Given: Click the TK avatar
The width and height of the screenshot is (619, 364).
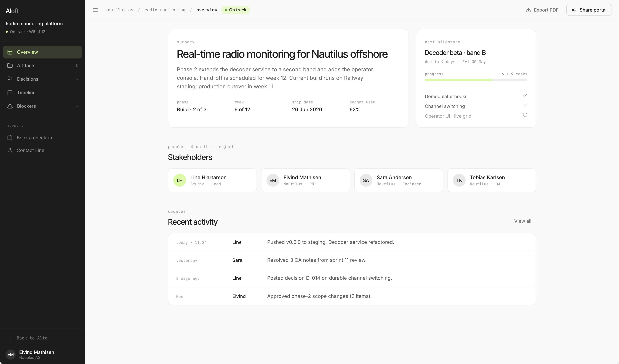Looking at the screenshot, I should click(x=459, y=180).
